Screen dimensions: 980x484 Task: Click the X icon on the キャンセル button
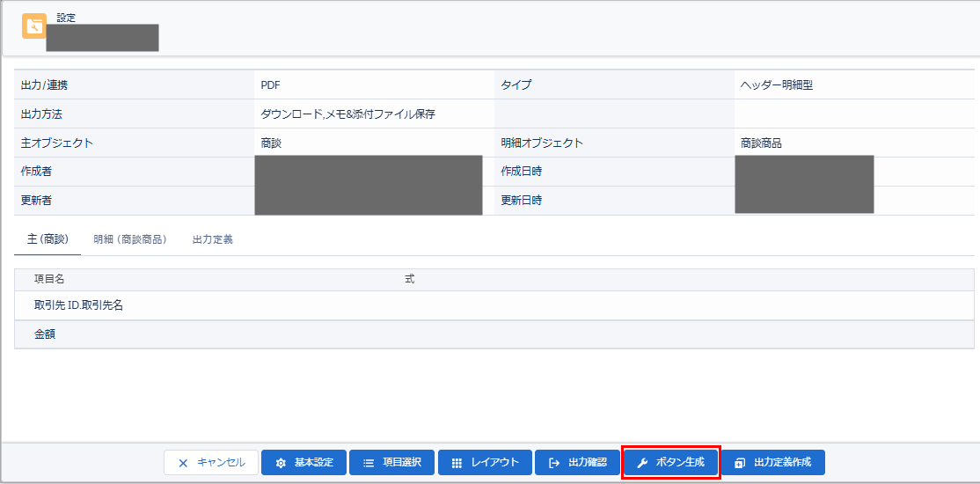pos(183,463)
